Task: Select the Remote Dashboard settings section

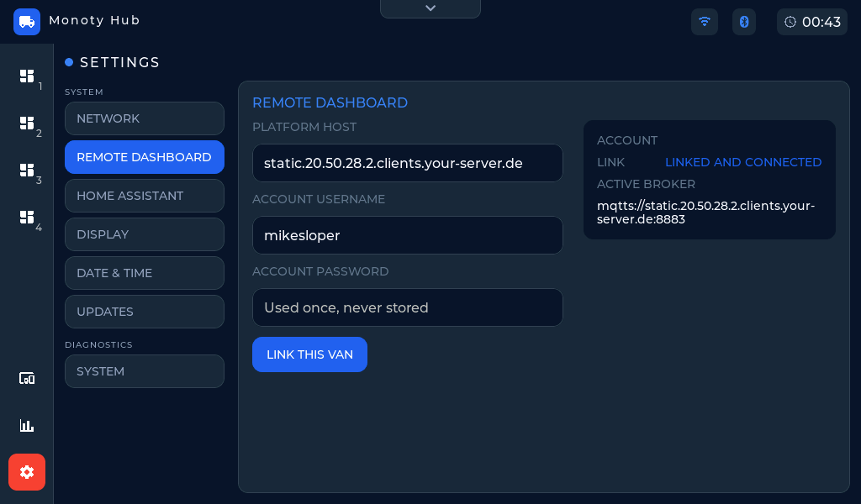Action: 145,157
